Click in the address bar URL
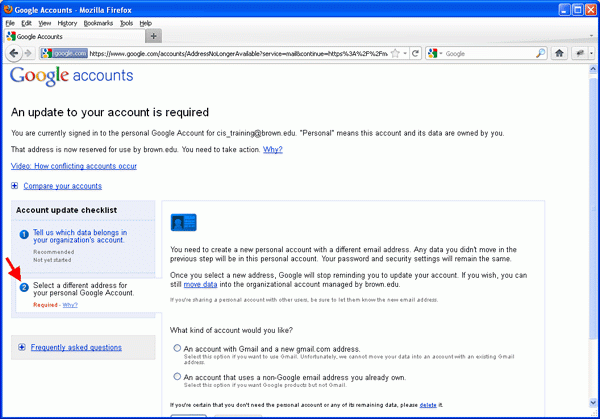Viewport: 600px width, 419px height. [238, 54]
